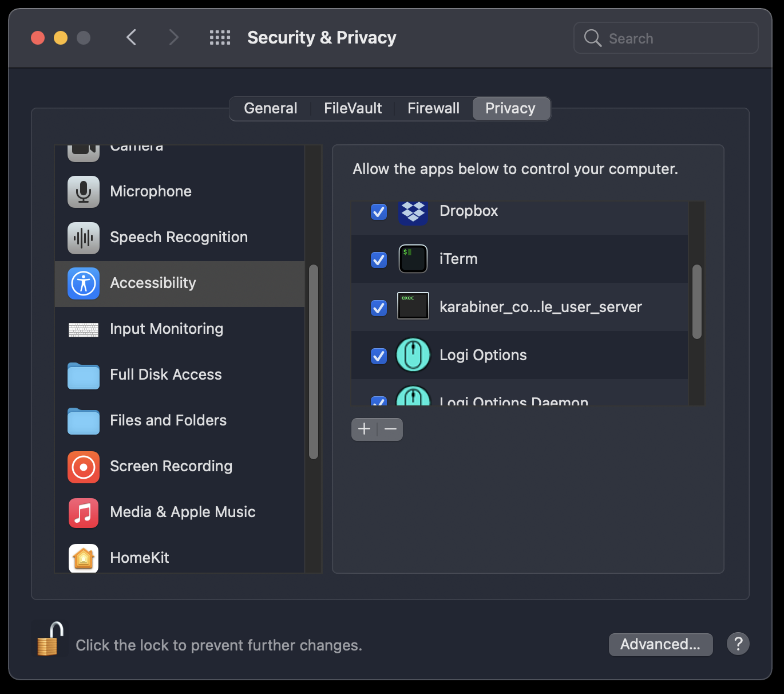The width and height of the screenshot is (784, 694).
Task: Switch to the FileVault tab
Action: point(353,108)
